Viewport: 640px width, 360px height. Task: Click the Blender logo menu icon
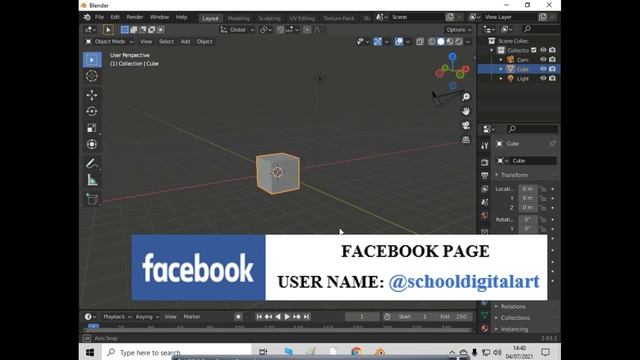[x=87, y=17]
